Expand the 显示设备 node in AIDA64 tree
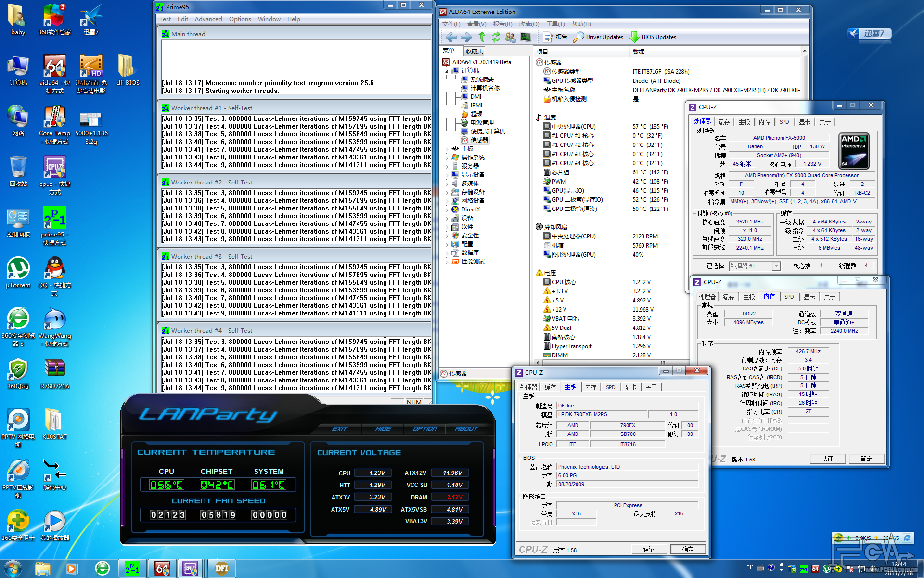The height and width of the screenshot is (578, 924). click(447, 175)
